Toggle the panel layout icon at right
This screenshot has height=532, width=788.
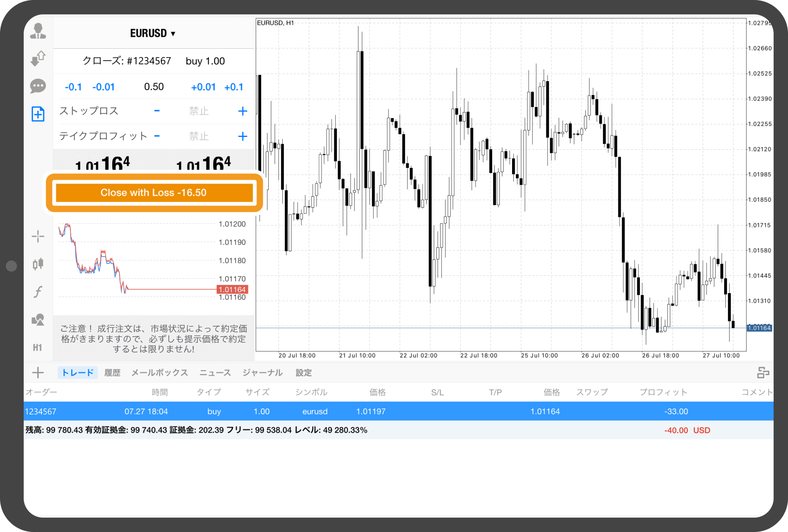(x=763, y=373)
